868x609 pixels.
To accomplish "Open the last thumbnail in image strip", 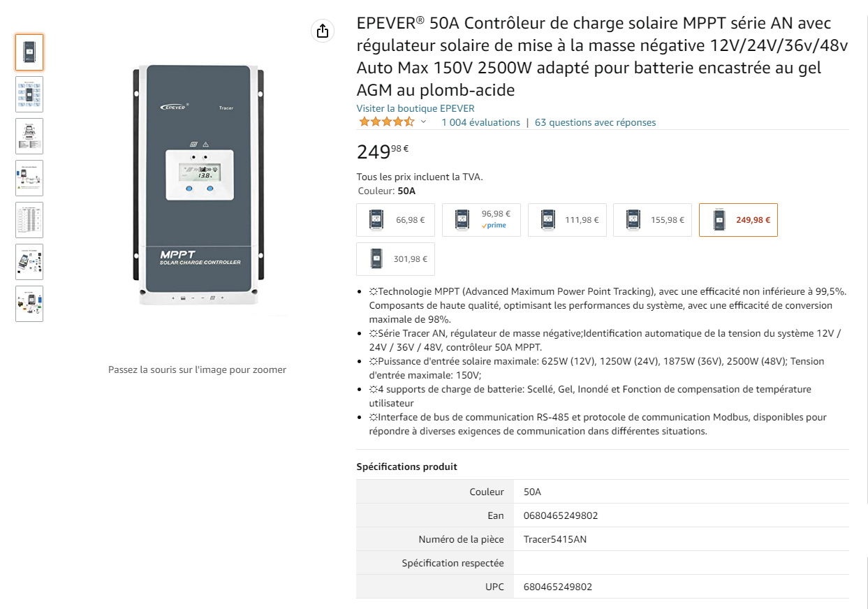I will point(29,304).
